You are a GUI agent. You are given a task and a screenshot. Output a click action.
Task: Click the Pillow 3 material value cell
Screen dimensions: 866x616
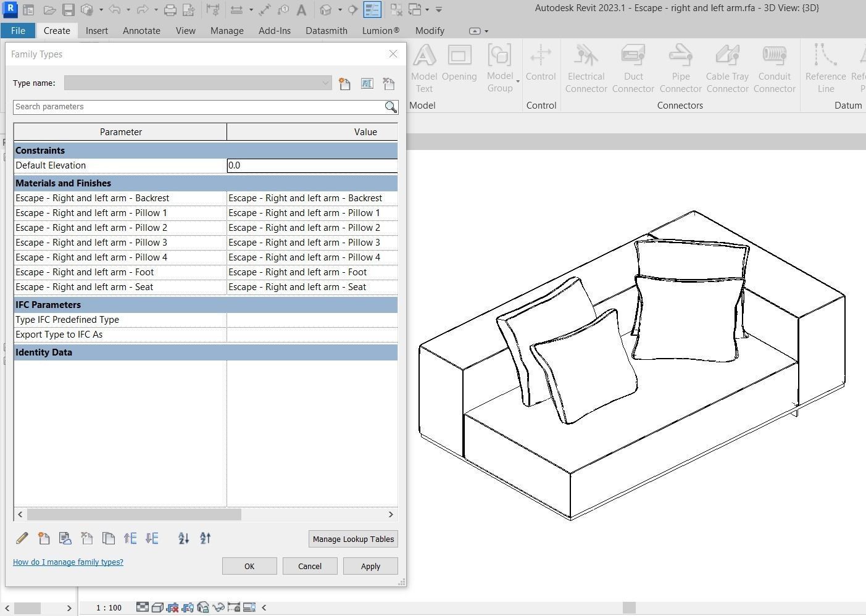(312, 243)
